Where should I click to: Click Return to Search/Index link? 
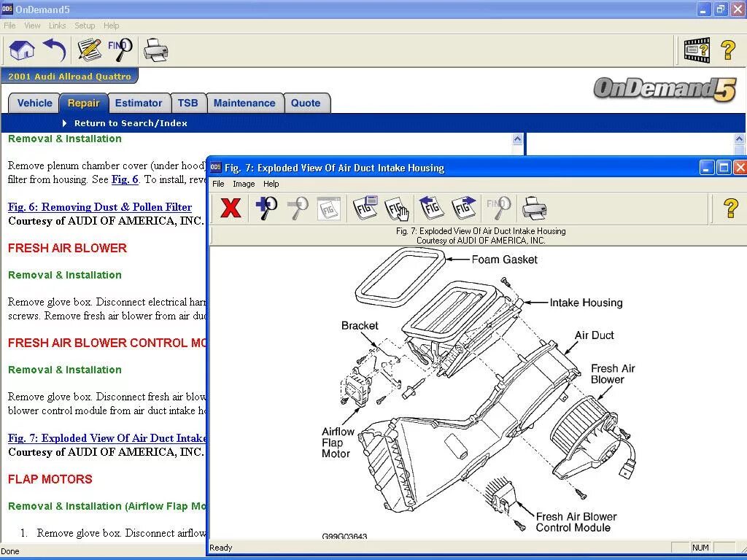coord(131,123)
